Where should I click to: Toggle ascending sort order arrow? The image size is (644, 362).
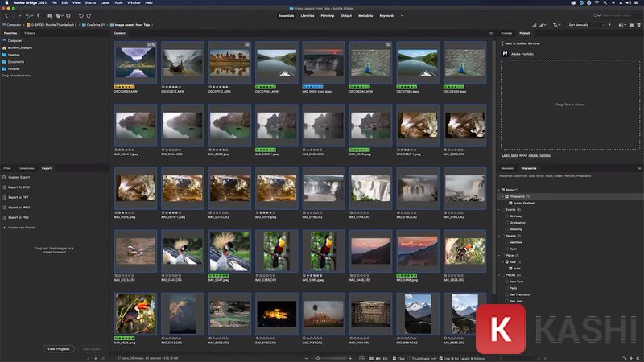coord(609,25)
